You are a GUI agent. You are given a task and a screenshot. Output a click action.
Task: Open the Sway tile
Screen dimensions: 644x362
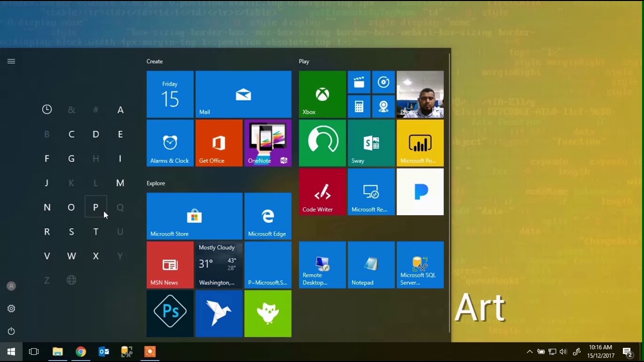tap(371, 143)
